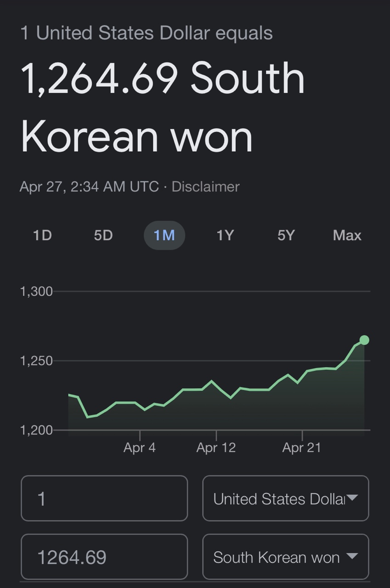Select the 1M time range tab
390x588 pixels.
click(x=164, y=235)
